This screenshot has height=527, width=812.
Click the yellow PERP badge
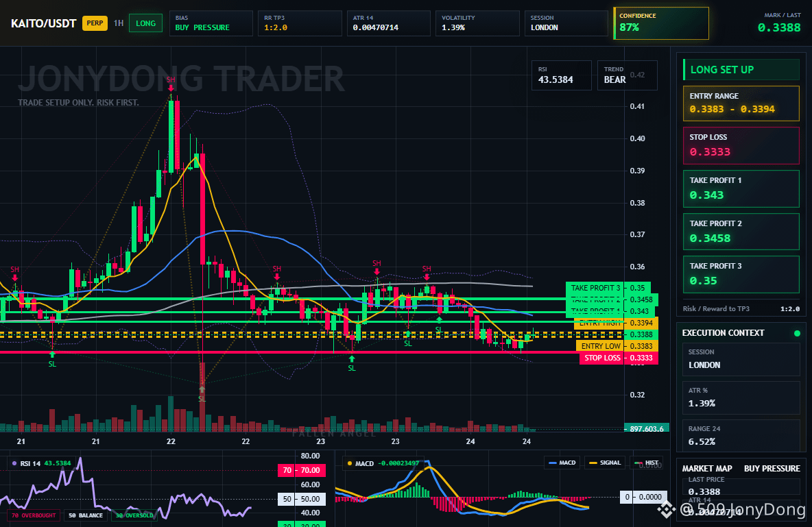click(95, 23)
